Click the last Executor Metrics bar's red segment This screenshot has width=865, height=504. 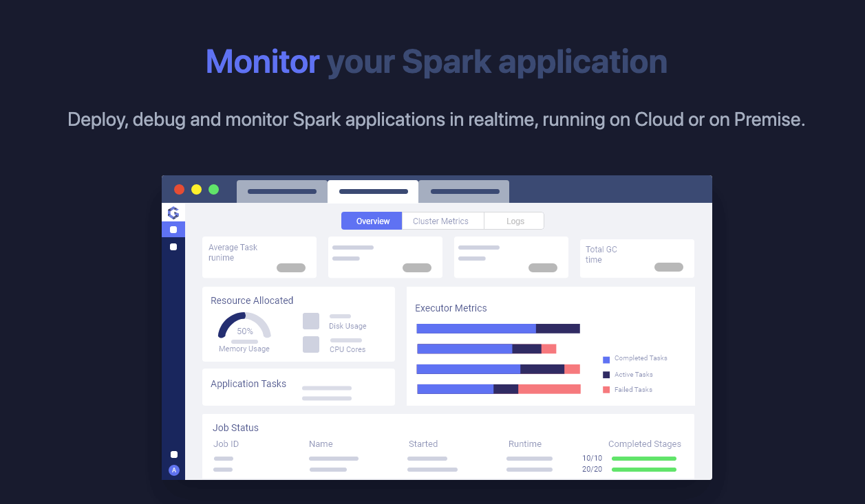549,389
